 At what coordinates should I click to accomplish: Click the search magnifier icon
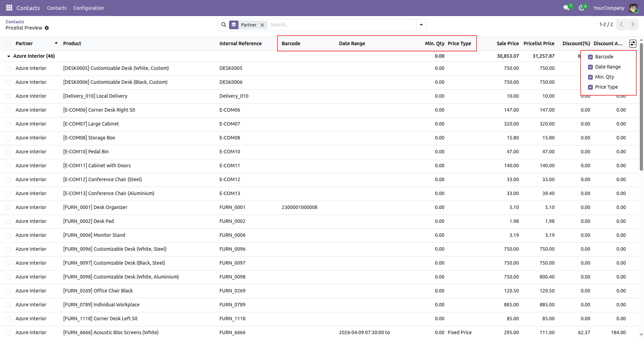224,25
